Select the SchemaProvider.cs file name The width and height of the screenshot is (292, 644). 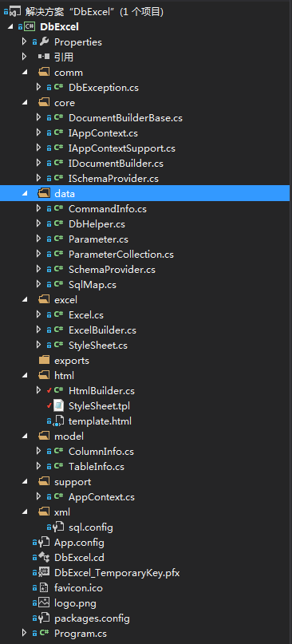pyautogui.click(x=112, y=270)
